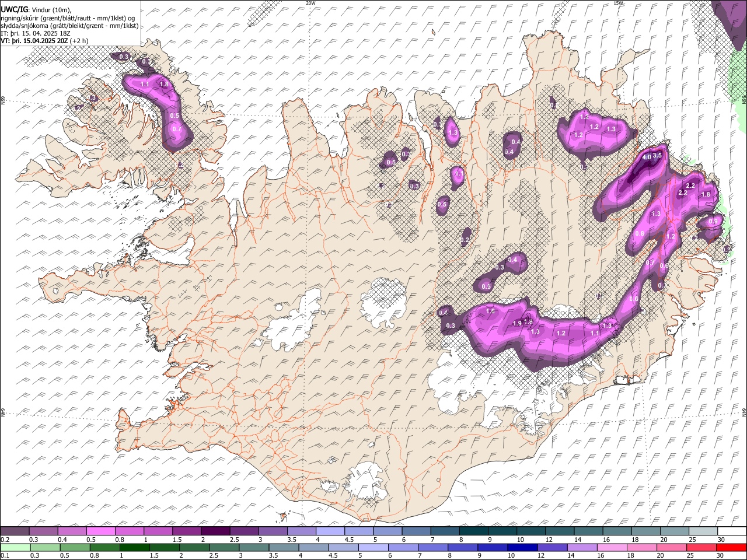Click the valid time line 'VT: þri. 15.04.2025 20Z'
Image resolution: width=747 pixels, height=560 pixels.
point(34,41)
